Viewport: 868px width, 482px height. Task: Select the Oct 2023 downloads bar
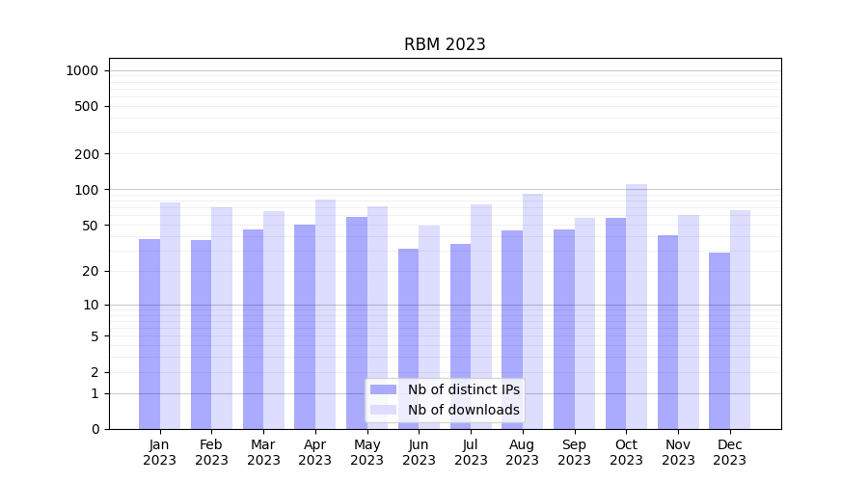tap(637, 307)
